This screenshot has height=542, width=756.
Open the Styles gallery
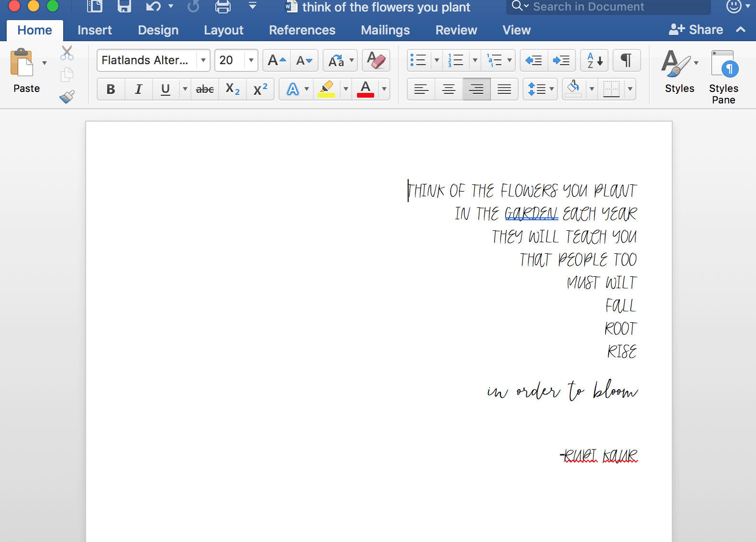tap(679, 72)
